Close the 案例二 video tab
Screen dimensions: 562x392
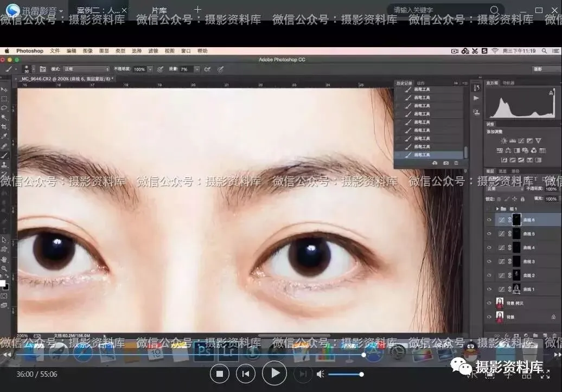pos(124,10)
